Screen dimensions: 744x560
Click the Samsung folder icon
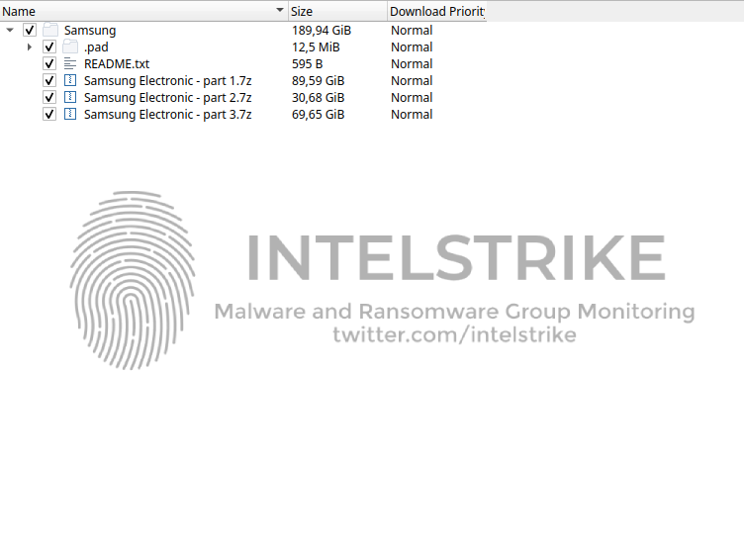(x=50, y=30)
